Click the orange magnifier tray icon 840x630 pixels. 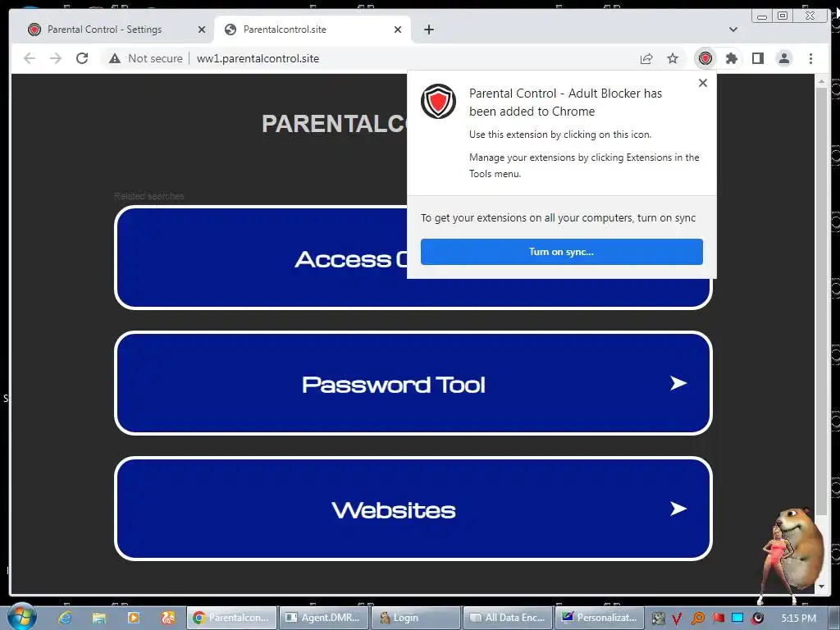tap(697, 619)
